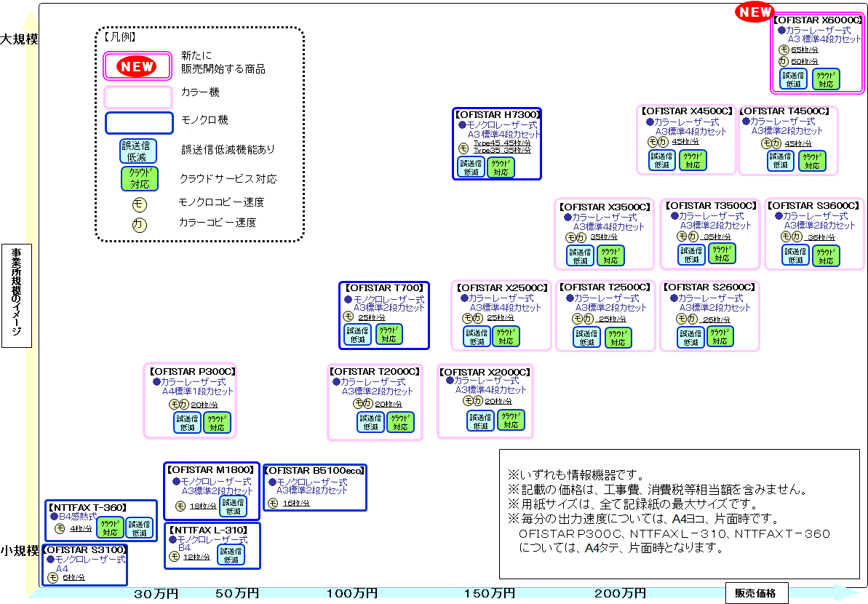The height and width of the screenshot is (604, 868).
Task: Select the OFISTAR X6000C product title
Action: click(x=817, y=20)
